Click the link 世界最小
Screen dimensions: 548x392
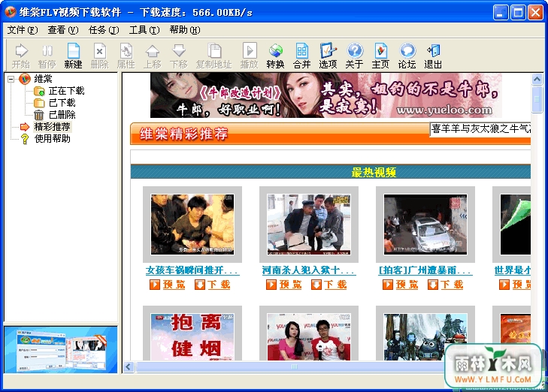513,270
